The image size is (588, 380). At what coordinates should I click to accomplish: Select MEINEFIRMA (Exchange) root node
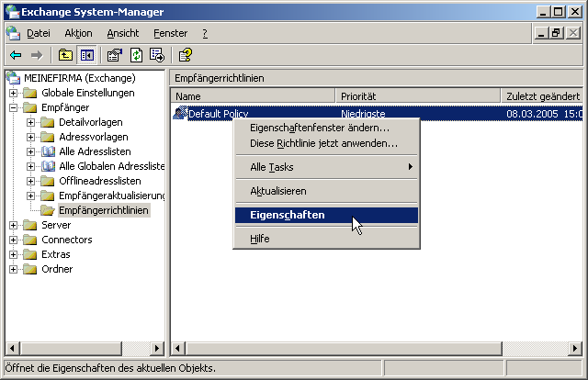pos(80,78)
